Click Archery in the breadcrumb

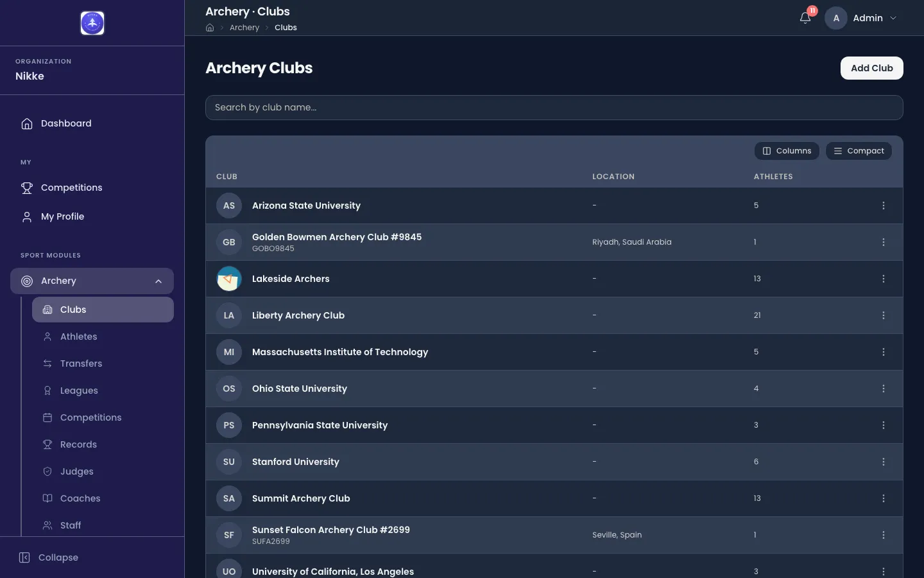244,28
